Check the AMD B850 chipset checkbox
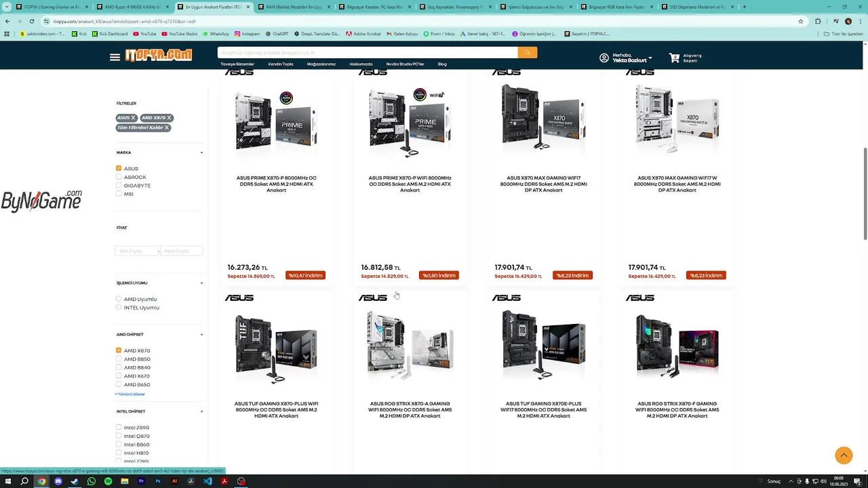The width and height of the screenshot is (868, 488). click(119, 359)
